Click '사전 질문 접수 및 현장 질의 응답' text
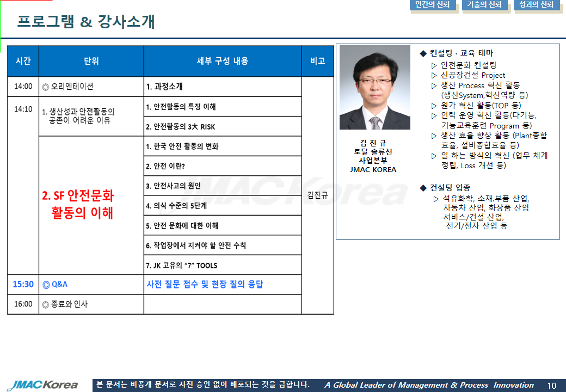The height and width of the screenshot is (392, 566). point(205,284)
